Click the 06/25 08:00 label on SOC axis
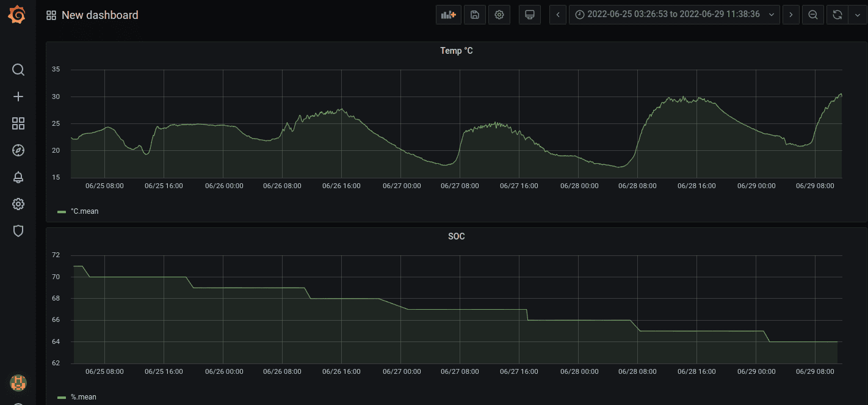This screenshot has height=405, width=868. pos(104,371)
